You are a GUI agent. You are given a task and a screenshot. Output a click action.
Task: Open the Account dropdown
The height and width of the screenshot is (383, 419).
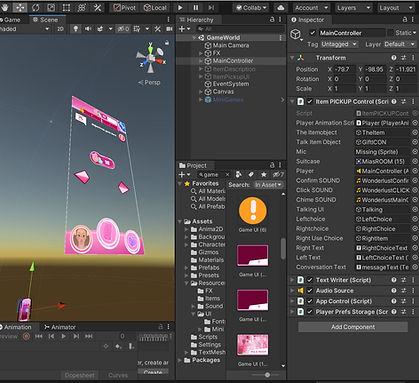click(x=311, y=7)
